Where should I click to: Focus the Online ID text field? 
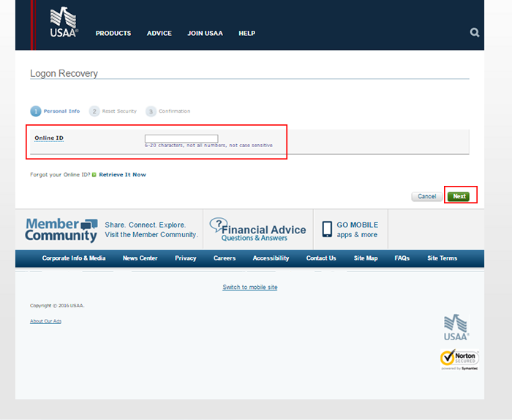(x=181, y=138)
